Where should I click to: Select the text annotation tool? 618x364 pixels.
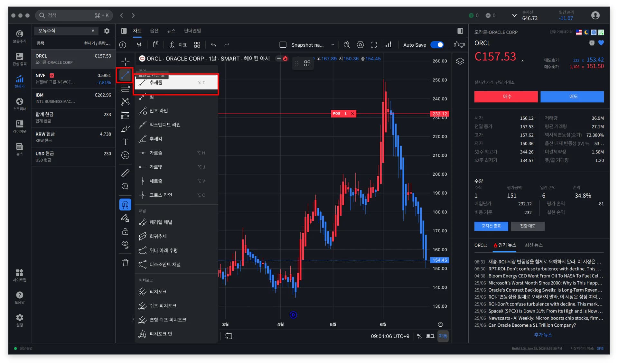click(x=125, y=142)
